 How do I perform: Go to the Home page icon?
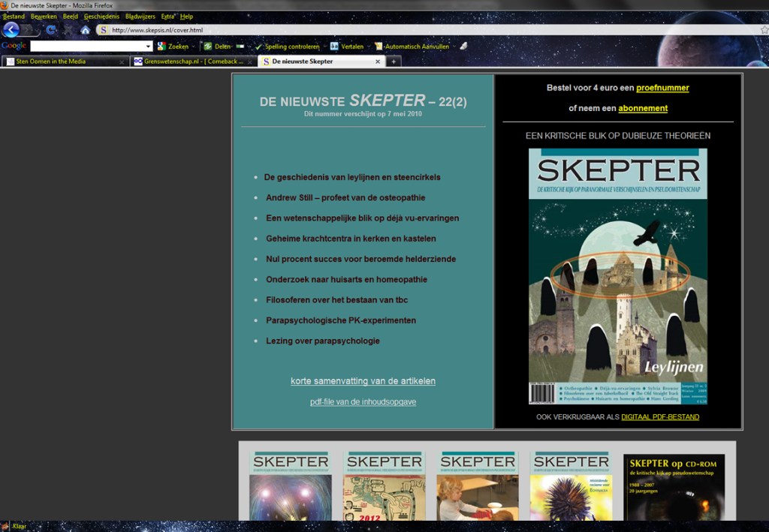coord(85,30)
